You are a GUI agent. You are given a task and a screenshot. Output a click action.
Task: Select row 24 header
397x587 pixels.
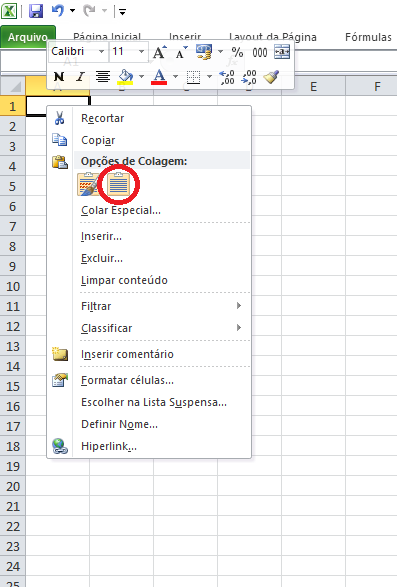13,566
